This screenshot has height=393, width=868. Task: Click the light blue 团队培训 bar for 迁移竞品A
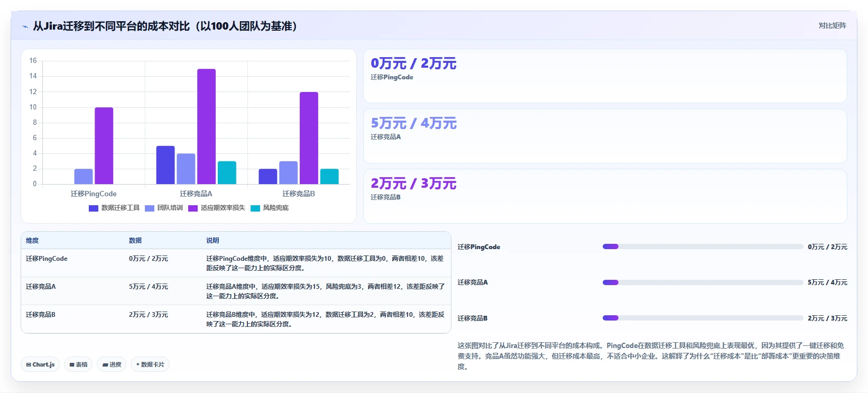[186, 169]
